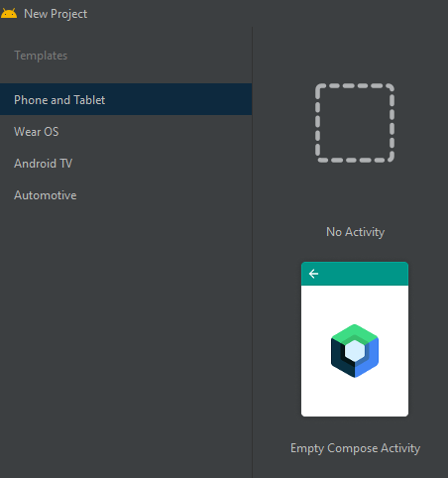Click the Empty Compose Activity label

pos(355,448)
